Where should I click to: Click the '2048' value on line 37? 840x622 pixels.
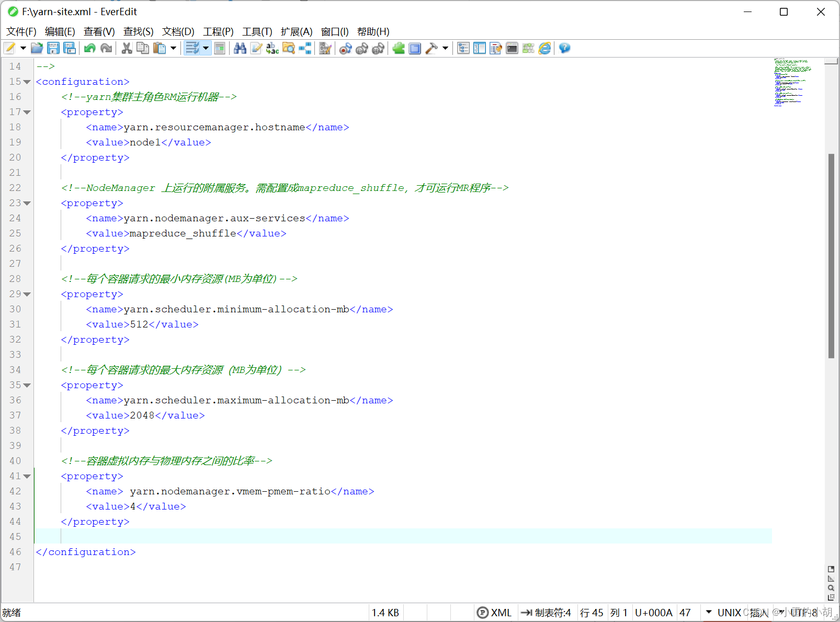pos(142,415)
